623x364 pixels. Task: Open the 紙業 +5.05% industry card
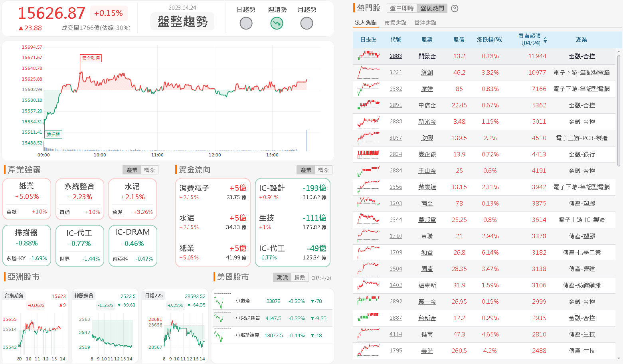click(x=27, y=199)
